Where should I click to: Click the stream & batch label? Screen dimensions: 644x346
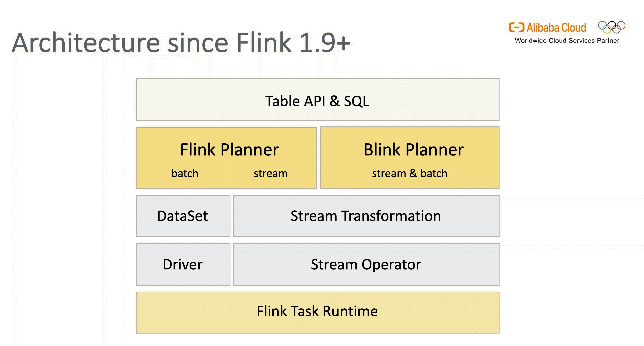(x=410, y=173)
